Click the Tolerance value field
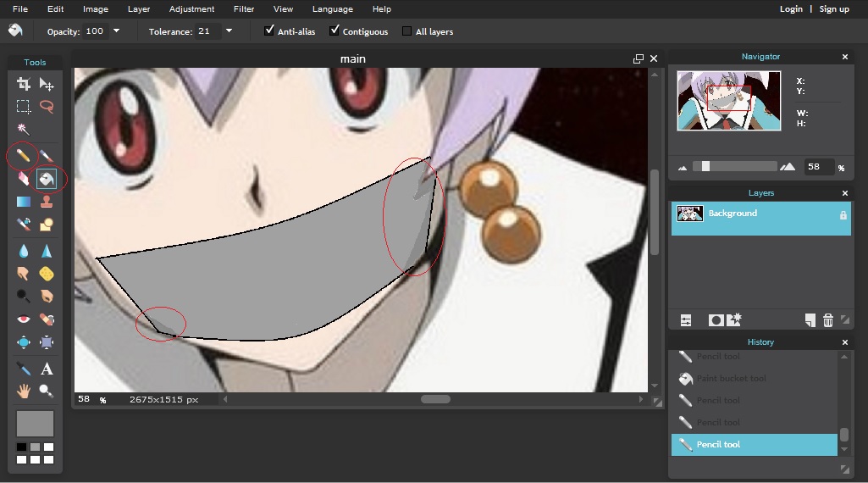 (207, 31)
